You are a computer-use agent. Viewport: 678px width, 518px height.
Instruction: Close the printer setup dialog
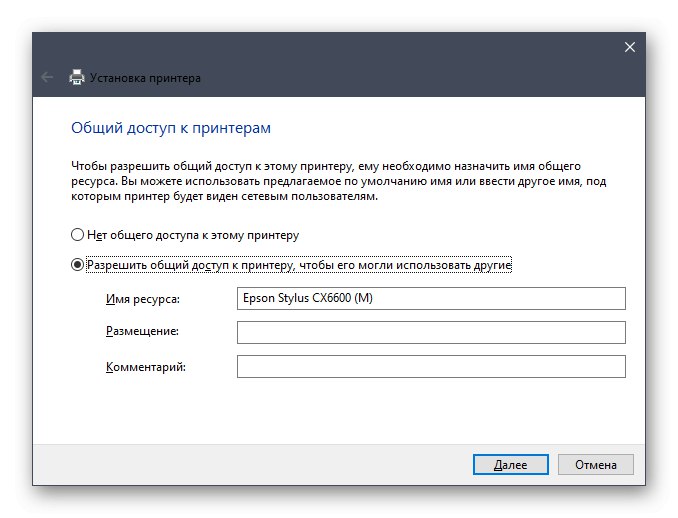tap(629, 47)
